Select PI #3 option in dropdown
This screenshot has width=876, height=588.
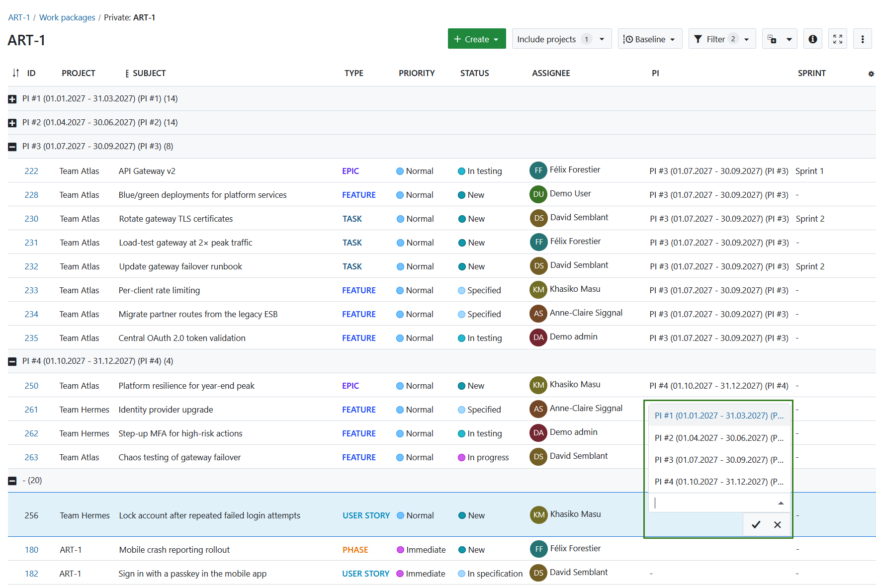(x=719, y=460)
